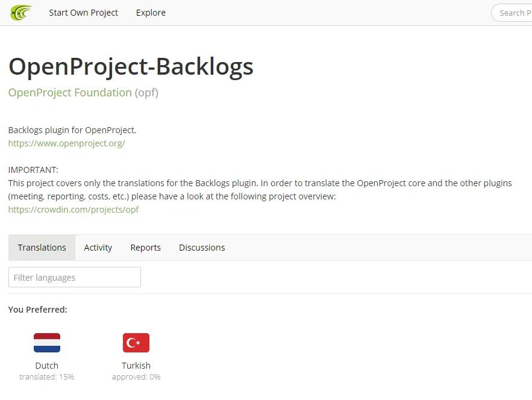The image size is (532, 400).
Task: Open the Explore menu item
Action: point(151,13)
